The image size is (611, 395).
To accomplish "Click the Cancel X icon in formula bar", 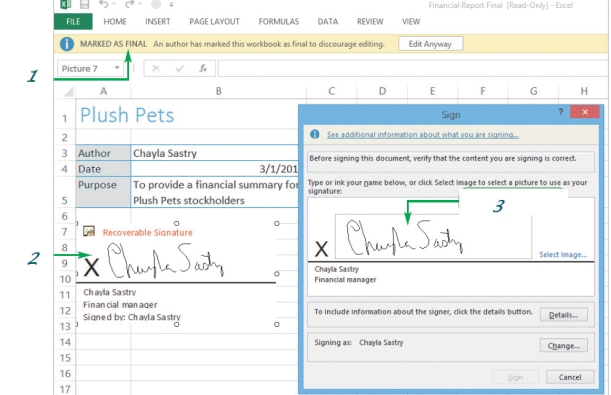I will point(156,69).
